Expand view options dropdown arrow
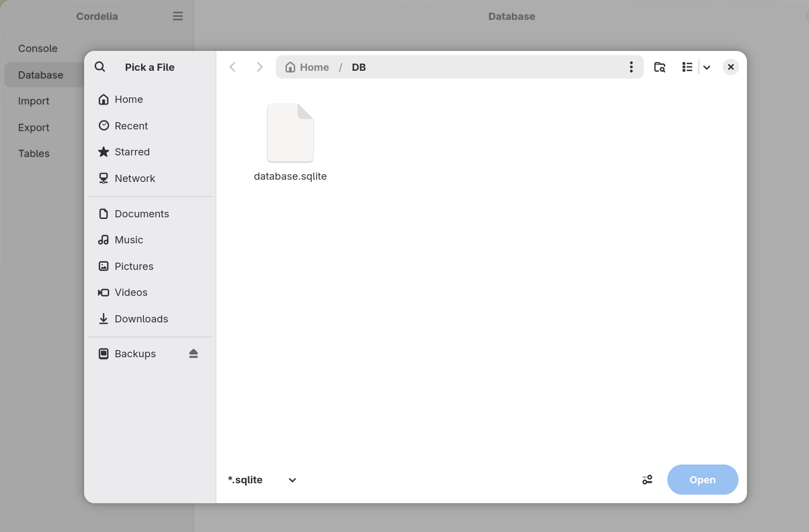Screen dimensions: 809x532 [x=707, y=67]
